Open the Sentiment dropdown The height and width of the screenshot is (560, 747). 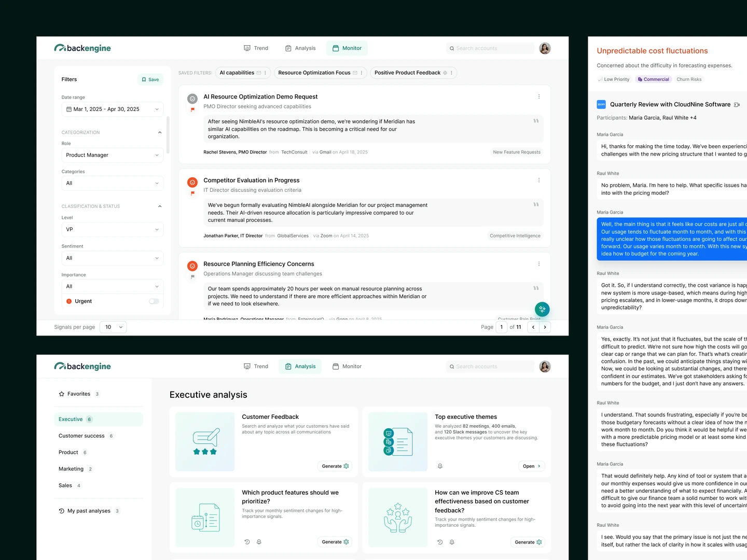112,258
